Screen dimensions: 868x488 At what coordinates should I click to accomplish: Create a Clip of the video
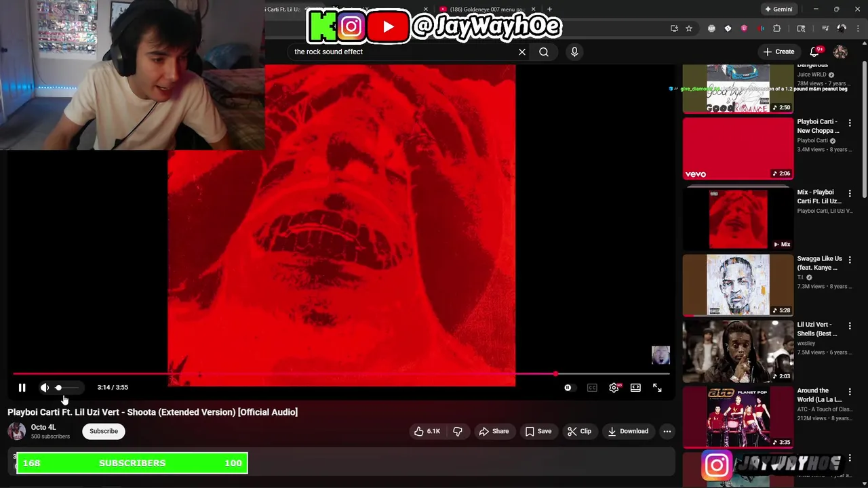coord(580,431)
